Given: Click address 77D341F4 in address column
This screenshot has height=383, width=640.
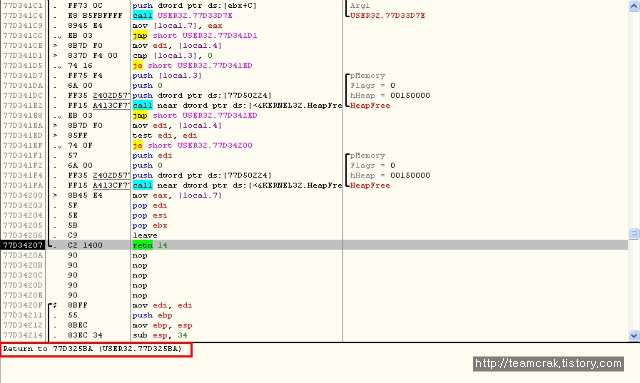Looking at the screenshot, I should click(22, 176).
